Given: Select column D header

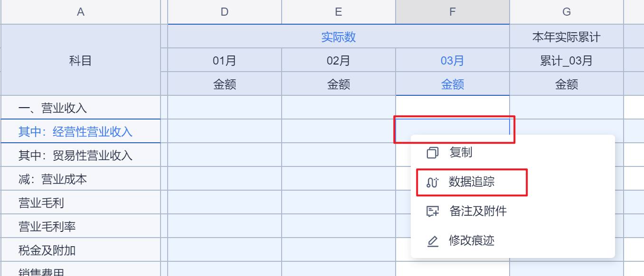Looking at the screenshot, I should [x=225, y=12].
